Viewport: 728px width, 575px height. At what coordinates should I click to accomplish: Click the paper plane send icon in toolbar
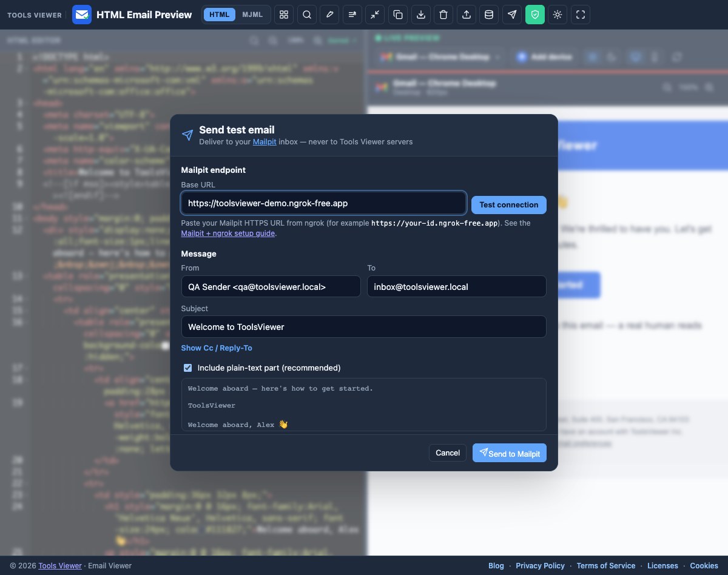coord(512,15)
